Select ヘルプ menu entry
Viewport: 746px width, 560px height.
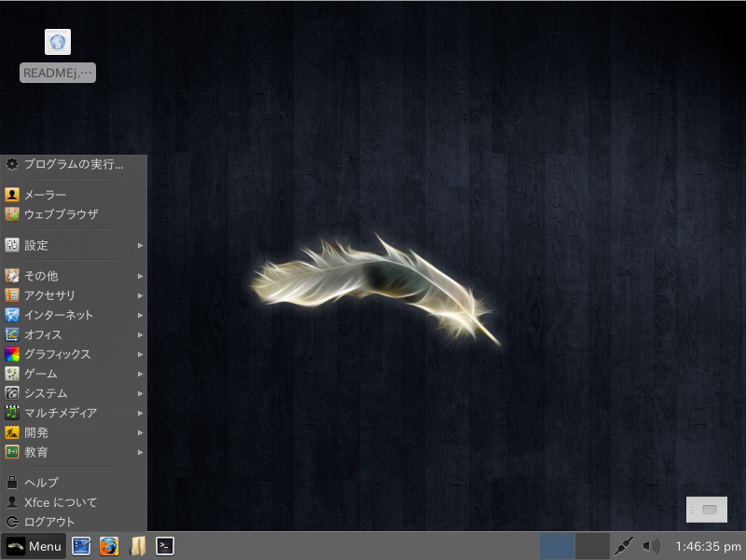[x=74, y=482]
